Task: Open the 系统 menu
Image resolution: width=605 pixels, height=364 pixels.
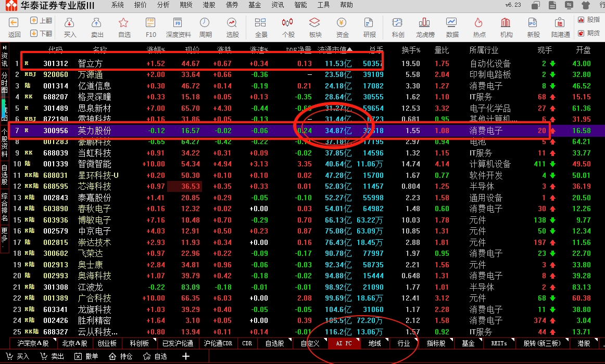Action: (117, 5)
